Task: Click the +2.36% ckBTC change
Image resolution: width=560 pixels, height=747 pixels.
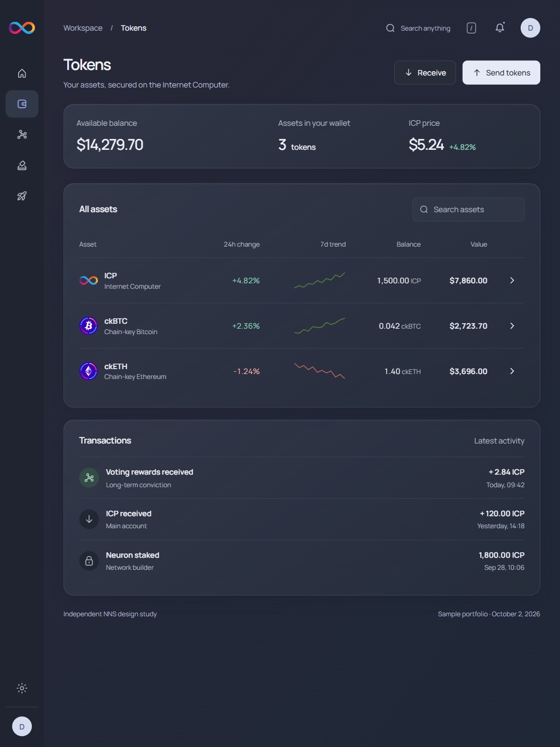Action: [x=246, y=326]
